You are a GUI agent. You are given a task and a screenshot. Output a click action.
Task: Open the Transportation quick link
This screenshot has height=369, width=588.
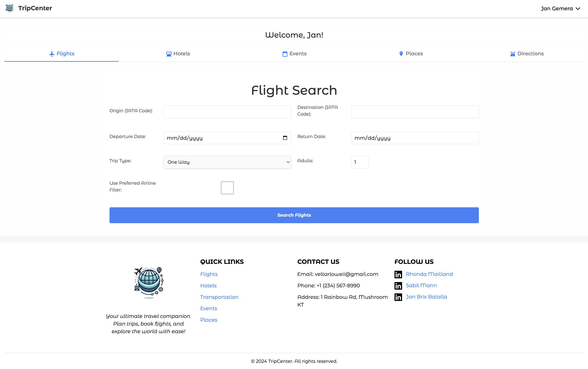[x=219, y=297]
